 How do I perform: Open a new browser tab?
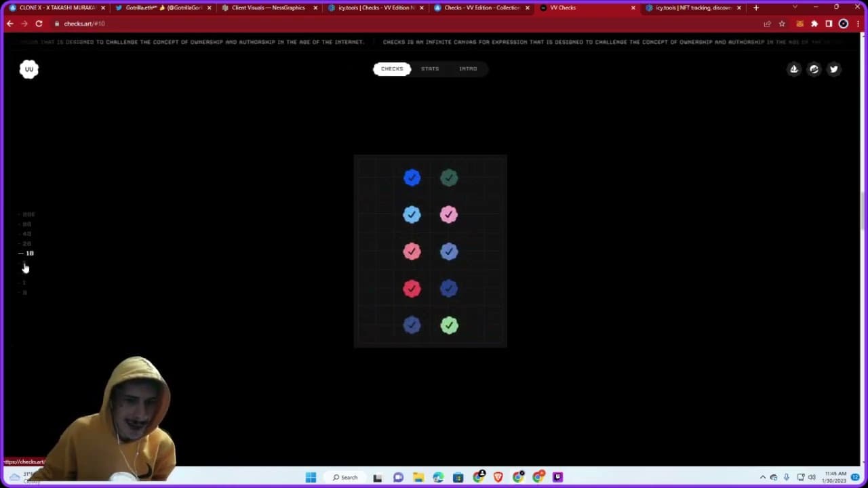pos(756,7)
